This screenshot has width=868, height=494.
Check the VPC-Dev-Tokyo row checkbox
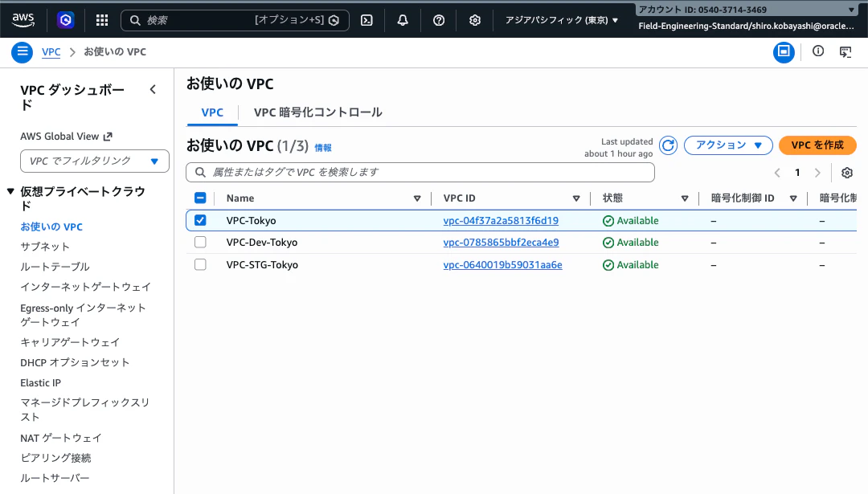(x=200, y=242)
